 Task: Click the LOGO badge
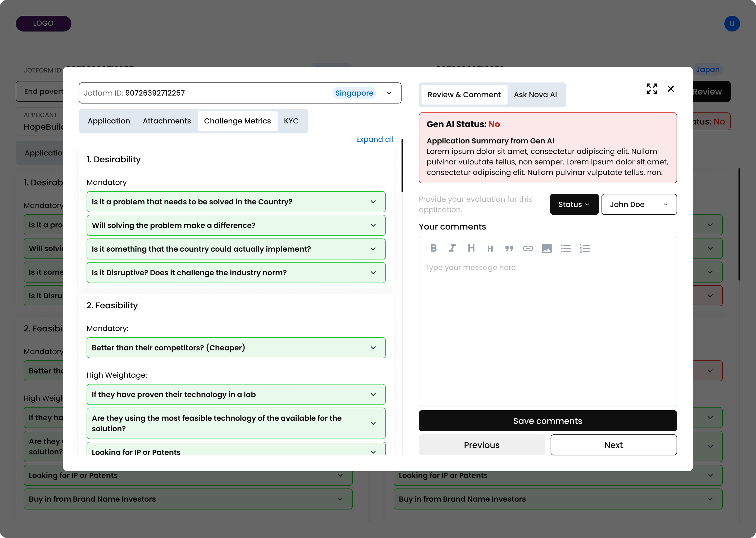click(43, 24)
